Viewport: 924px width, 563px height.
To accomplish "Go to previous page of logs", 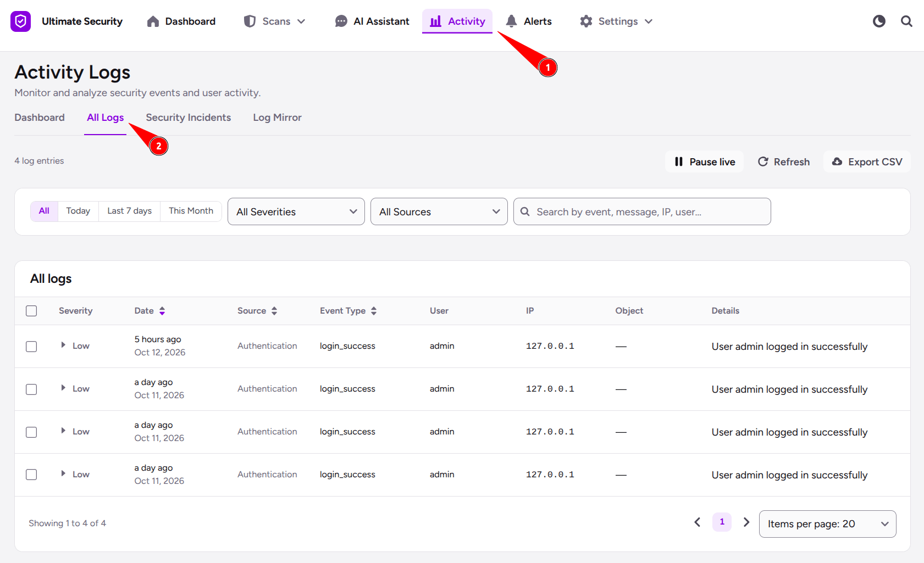I will (x=698, y=522).
